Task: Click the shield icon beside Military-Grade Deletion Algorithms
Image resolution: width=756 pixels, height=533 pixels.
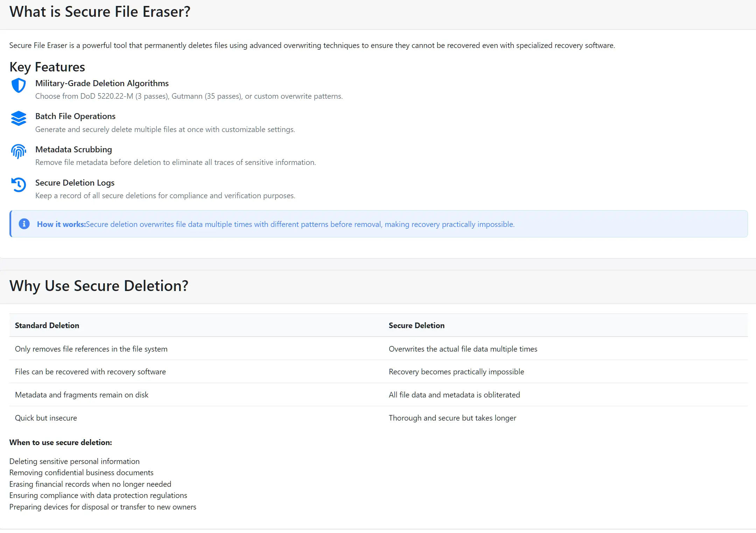Action: (19, 85)
